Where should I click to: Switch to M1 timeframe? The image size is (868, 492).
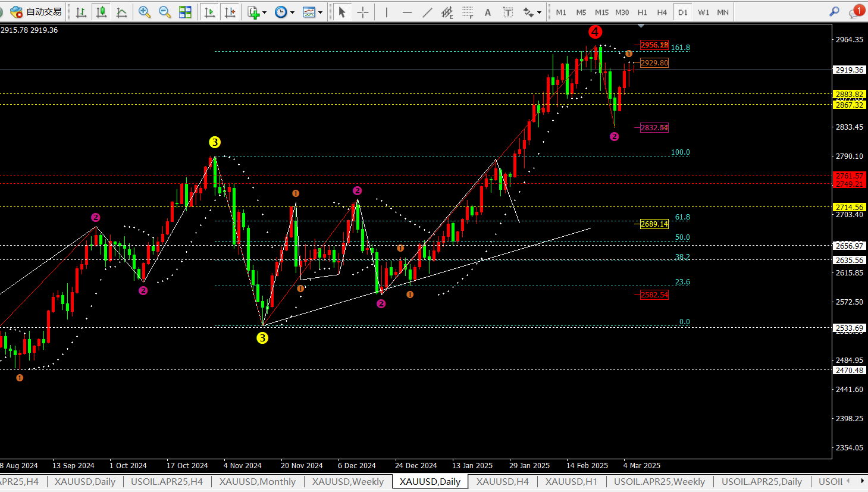pos(561,12)
